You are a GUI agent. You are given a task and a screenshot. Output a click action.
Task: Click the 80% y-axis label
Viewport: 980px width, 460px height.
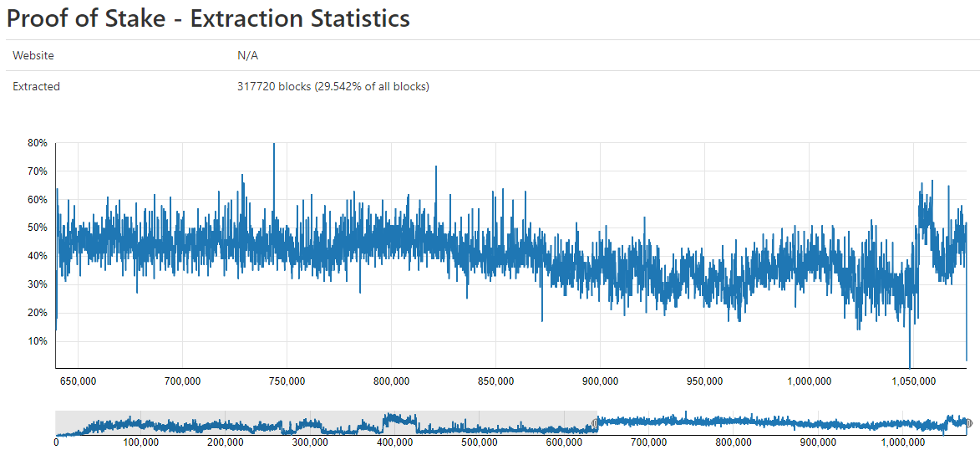point(38,143)
